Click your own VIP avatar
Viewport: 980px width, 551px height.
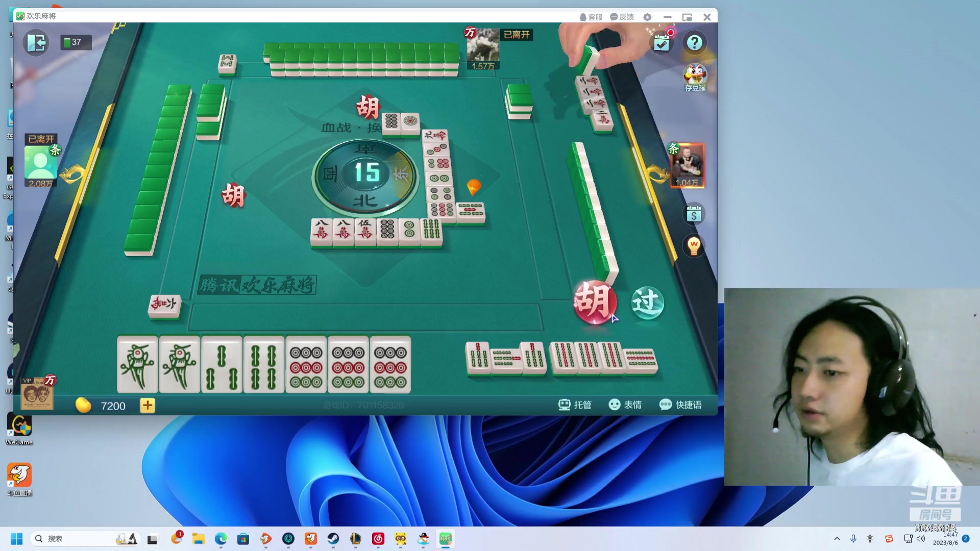37,393
